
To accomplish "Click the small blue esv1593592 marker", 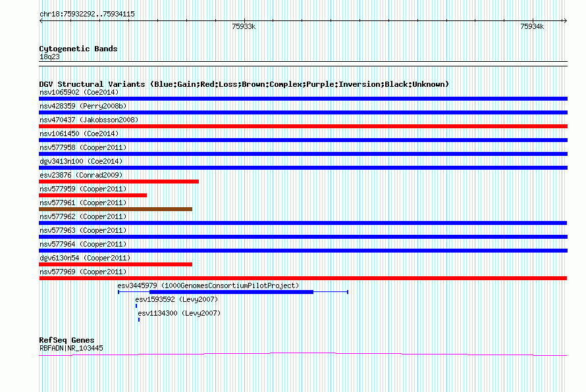I will pyautogui.click(x=136, y=306).
